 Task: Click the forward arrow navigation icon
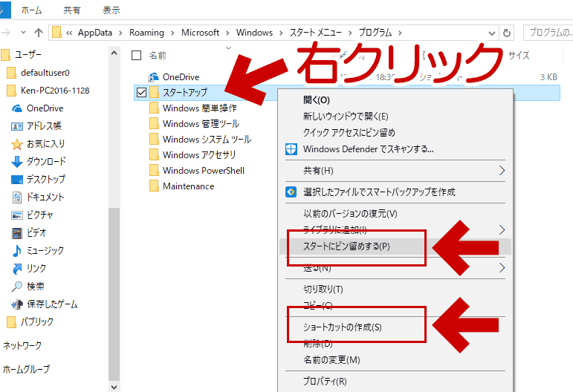pos(5,33)
